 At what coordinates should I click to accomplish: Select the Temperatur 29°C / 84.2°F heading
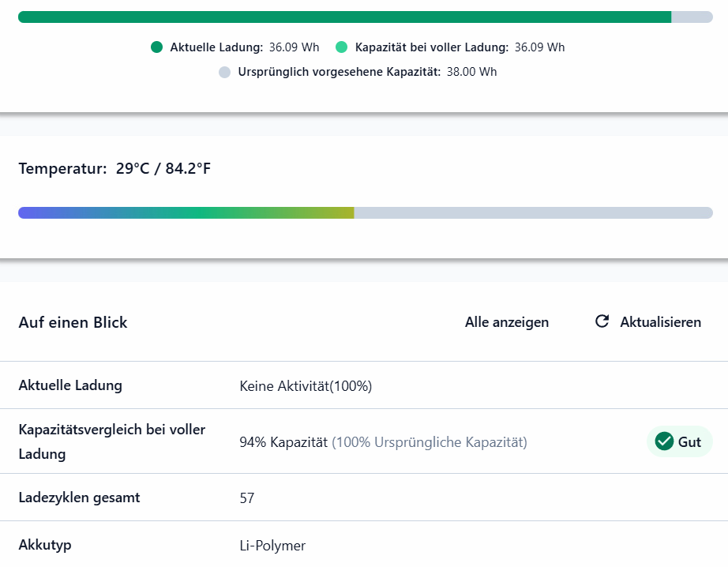pyautogui.click(x=114, y=168)
